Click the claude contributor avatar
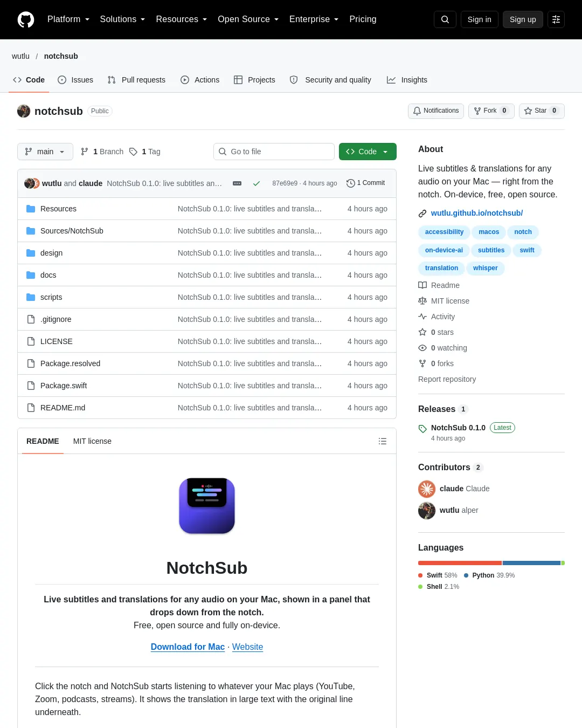Image resolution: width=582 pixels, height=728 pixels. point(427,489)
